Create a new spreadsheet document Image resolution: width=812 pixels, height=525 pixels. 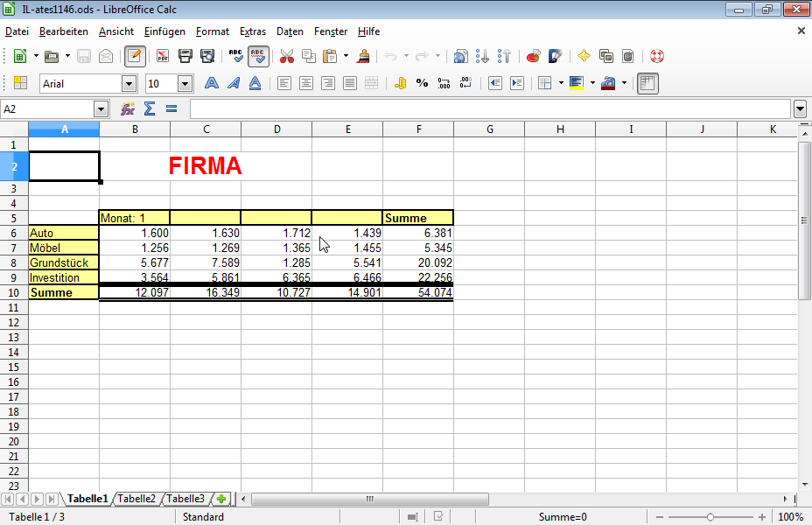(x=19, y=56)
